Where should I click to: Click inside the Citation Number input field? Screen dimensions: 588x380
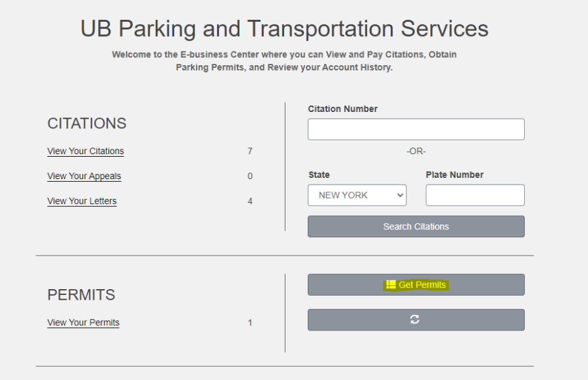(x=416, y=128)
